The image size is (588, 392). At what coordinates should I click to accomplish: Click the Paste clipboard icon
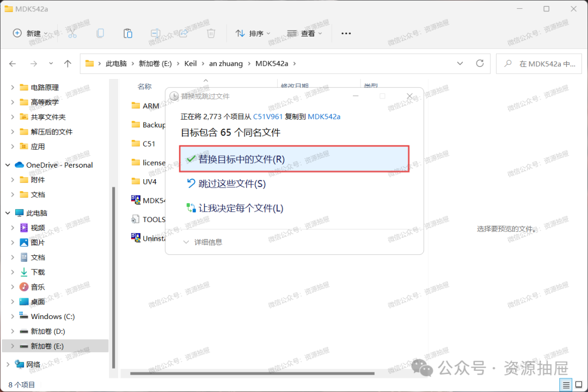[128, 33]
